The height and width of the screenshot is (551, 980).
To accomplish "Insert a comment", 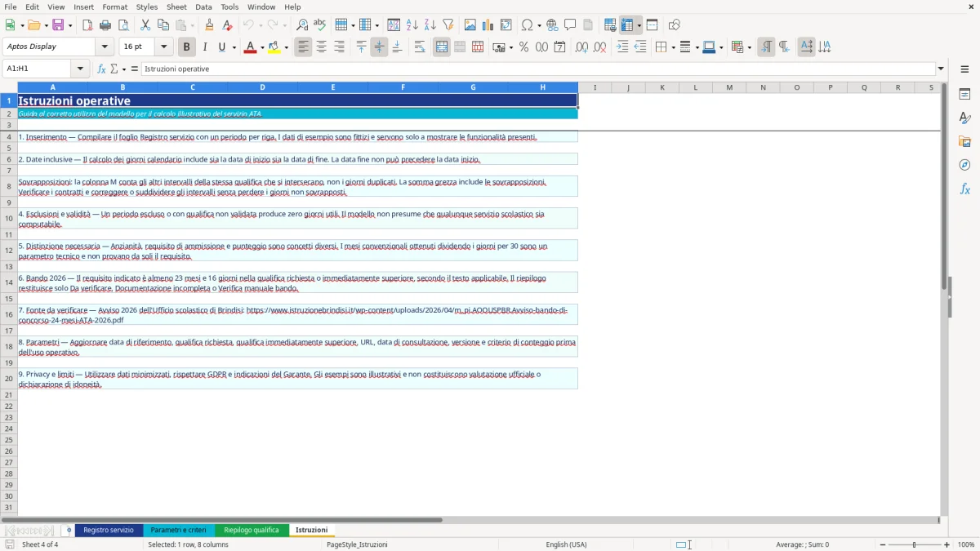I will pyautogui.click(x=571, y=25).
